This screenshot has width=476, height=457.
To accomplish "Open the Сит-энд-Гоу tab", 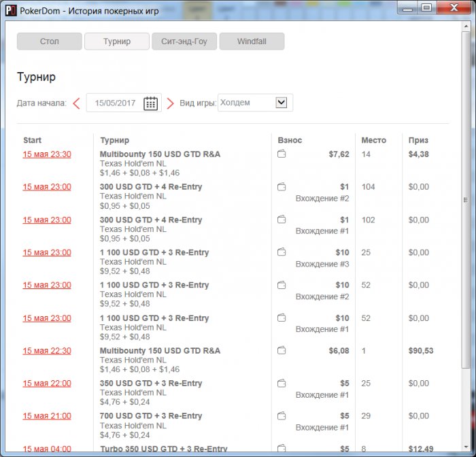I will [184, 41].
